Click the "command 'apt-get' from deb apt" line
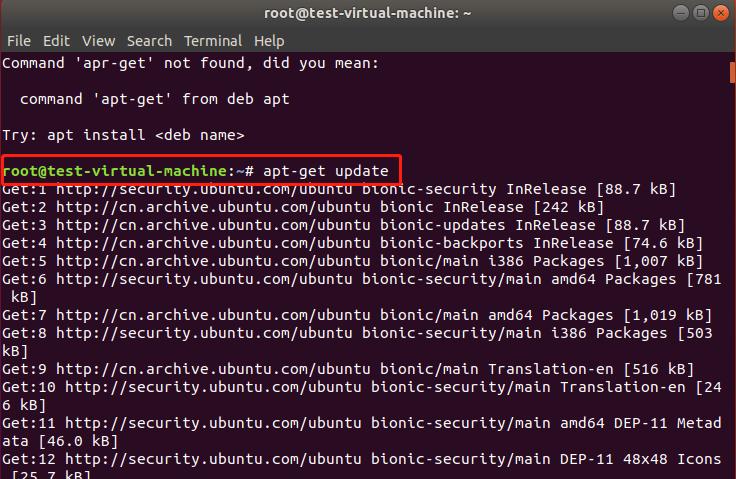 tap(154, 99)
